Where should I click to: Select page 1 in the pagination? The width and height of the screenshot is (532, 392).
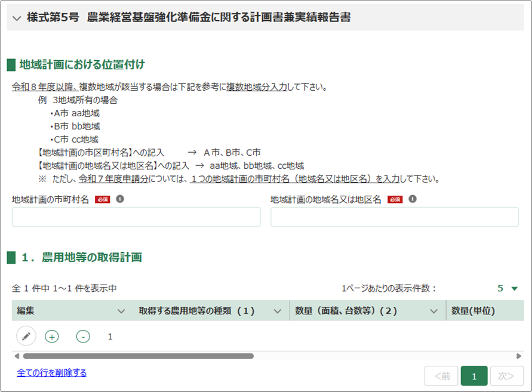(x=474, y=376)
